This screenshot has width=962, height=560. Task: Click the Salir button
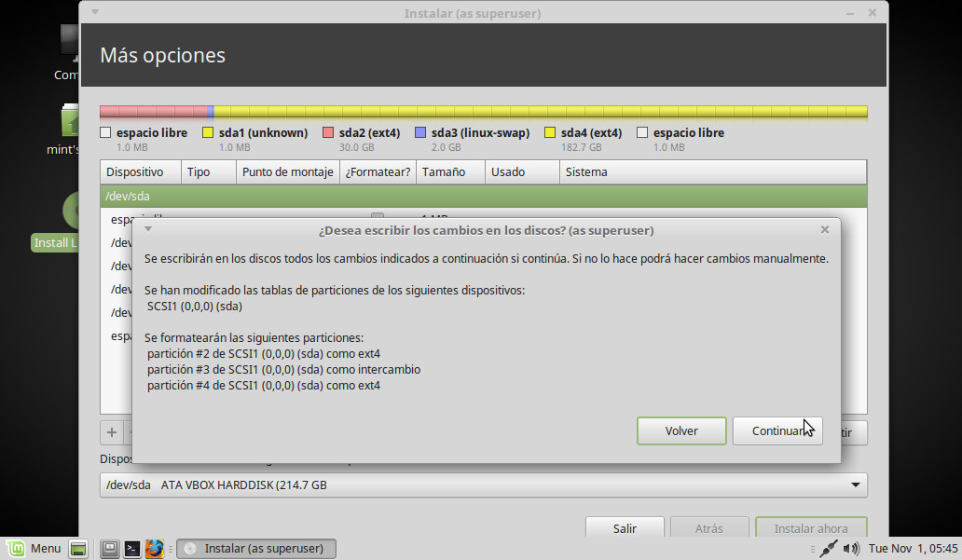(625, 528)
